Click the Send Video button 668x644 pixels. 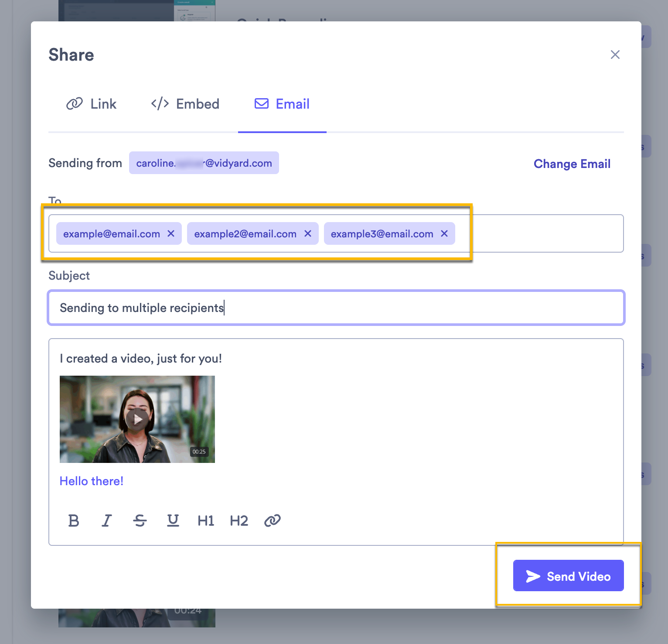tap(568, 575)
